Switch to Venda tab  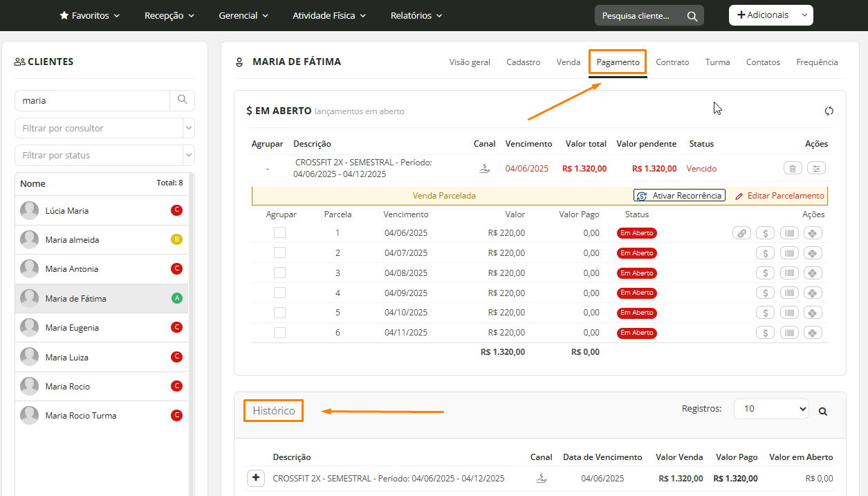[569, 62]
